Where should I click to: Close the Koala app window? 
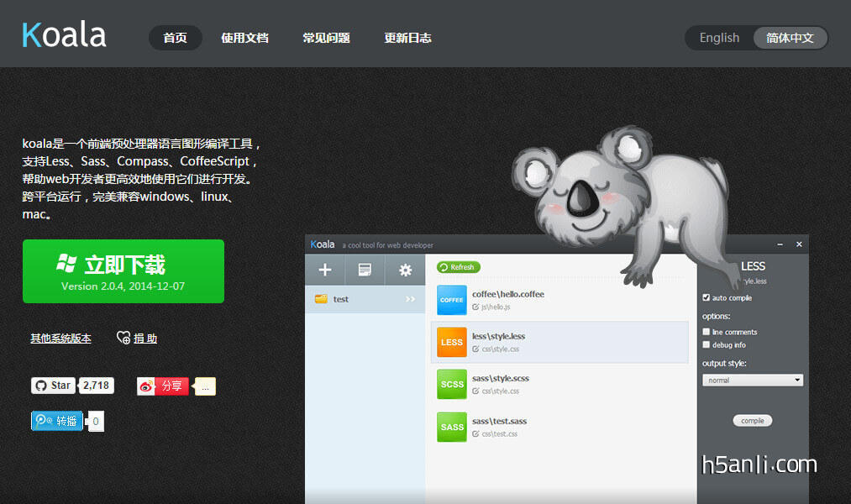coord(799,244)
